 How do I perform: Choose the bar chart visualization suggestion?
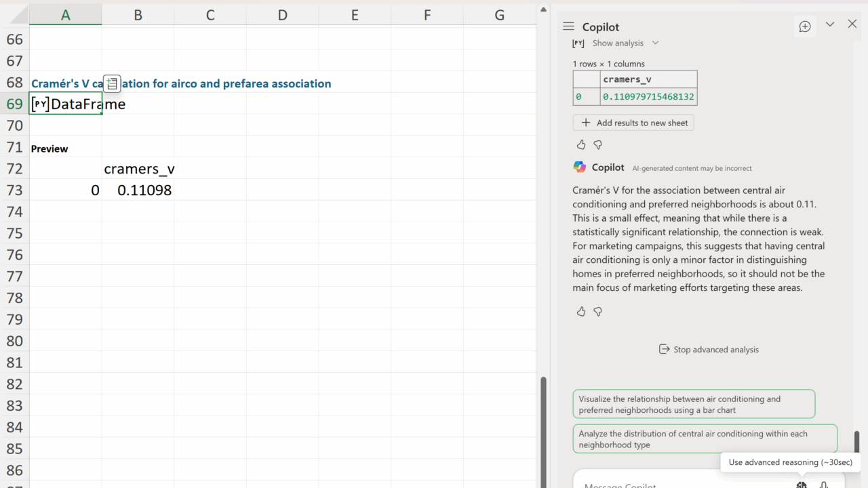click(x=693, y=404)
